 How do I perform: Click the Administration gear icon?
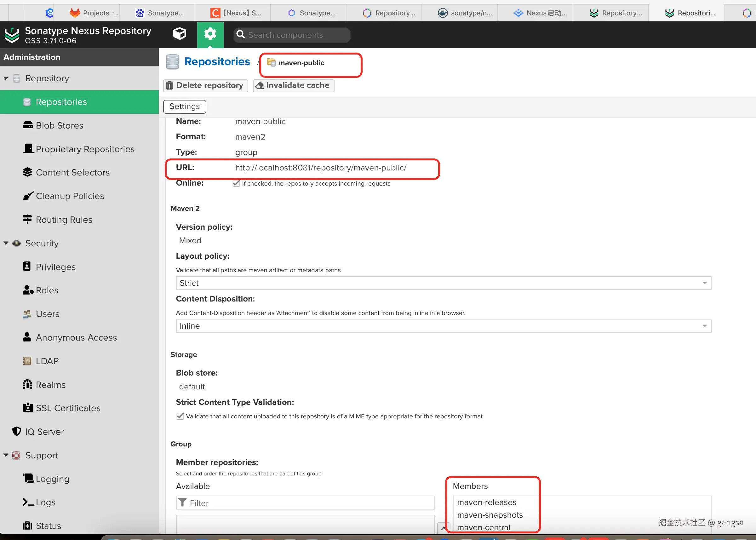(x=210, y=34)
